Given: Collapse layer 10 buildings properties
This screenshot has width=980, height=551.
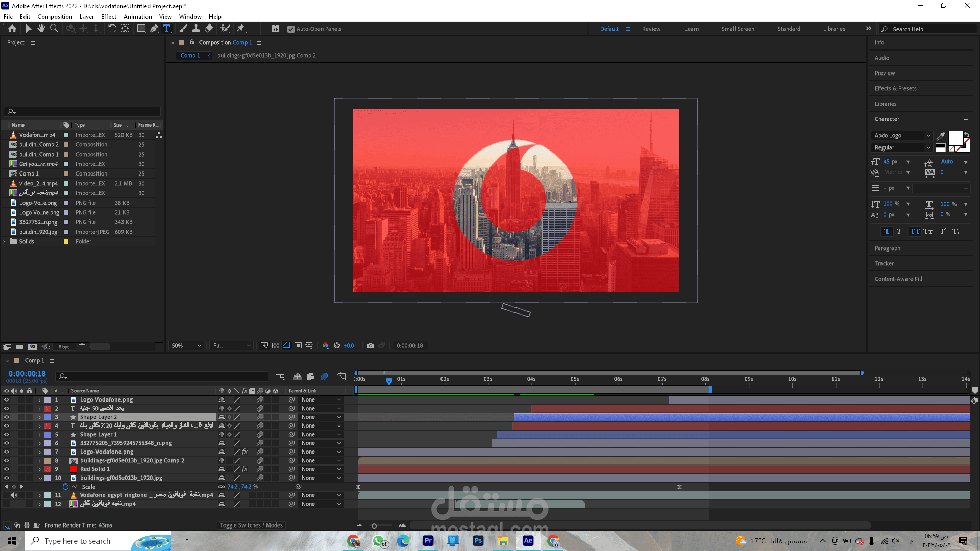Looking at the screenshot, I should coord(40,478).
